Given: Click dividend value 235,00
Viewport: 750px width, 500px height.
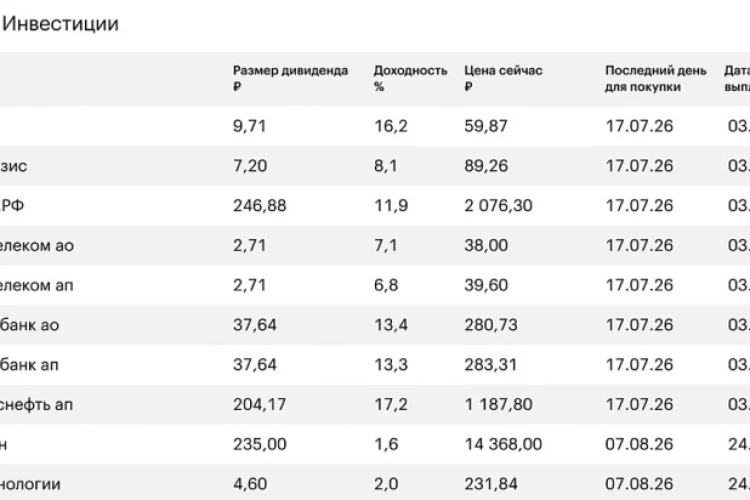Looking at the screenshot, I should click(259, 444).
